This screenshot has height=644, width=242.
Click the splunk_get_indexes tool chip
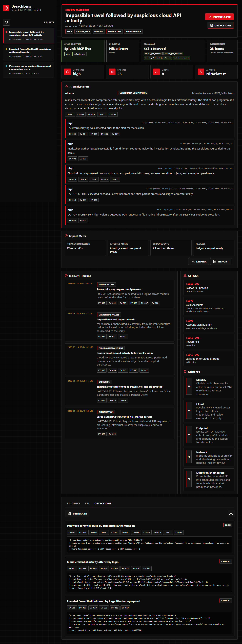coord(153,54)
